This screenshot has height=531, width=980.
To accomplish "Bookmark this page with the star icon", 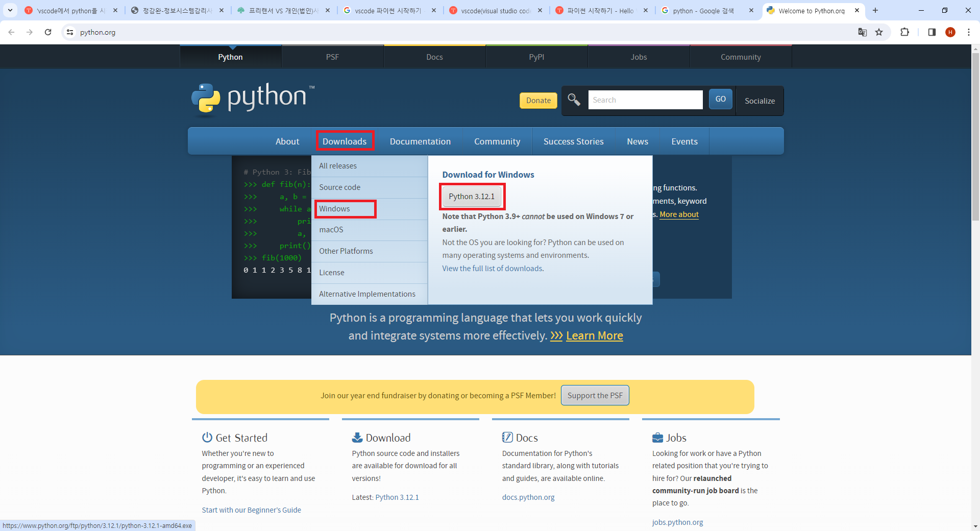I will click(x=879, y=32).
